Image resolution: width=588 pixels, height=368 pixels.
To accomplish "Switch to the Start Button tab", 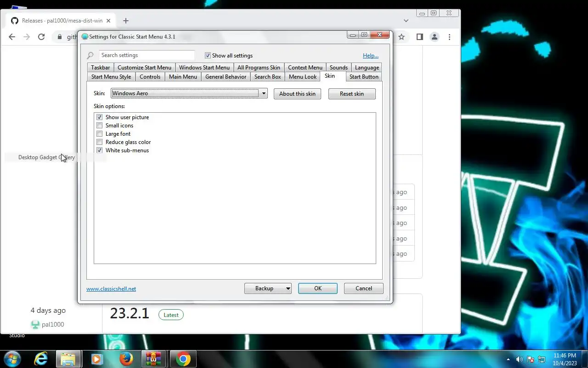I will (x=364, y=77).
